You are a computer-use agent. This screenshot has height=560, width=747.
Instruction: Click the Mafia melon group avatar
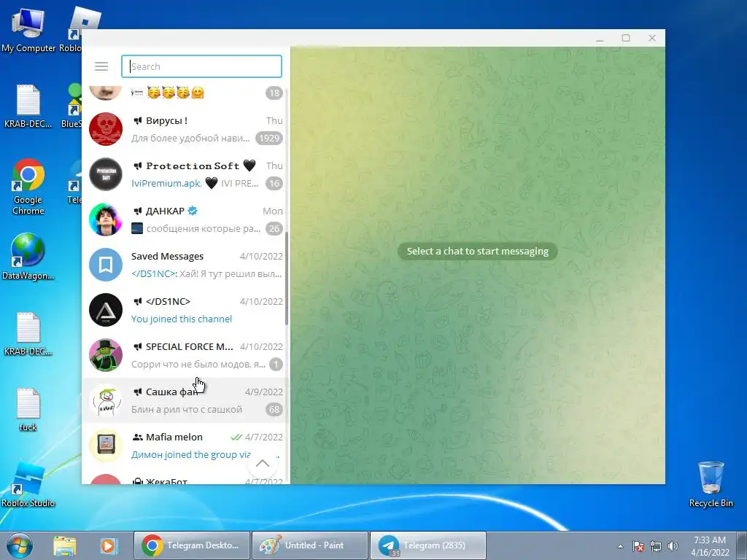point(106,446)
